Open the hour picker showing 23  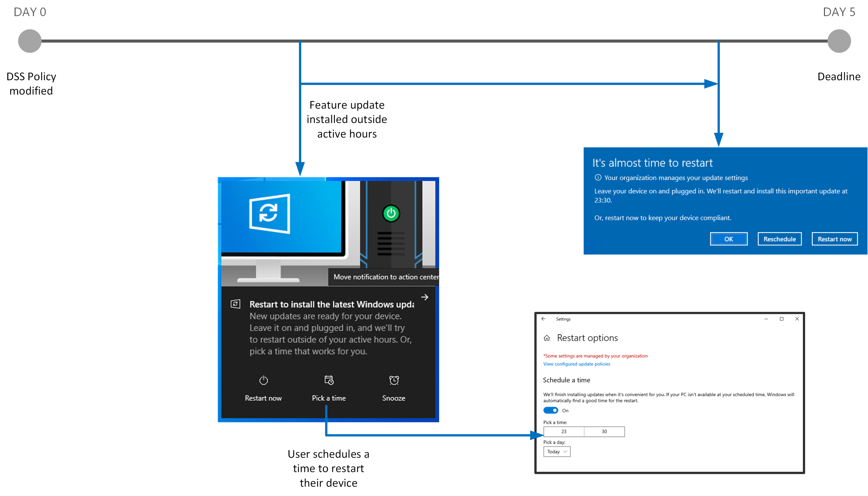[564, 432]
